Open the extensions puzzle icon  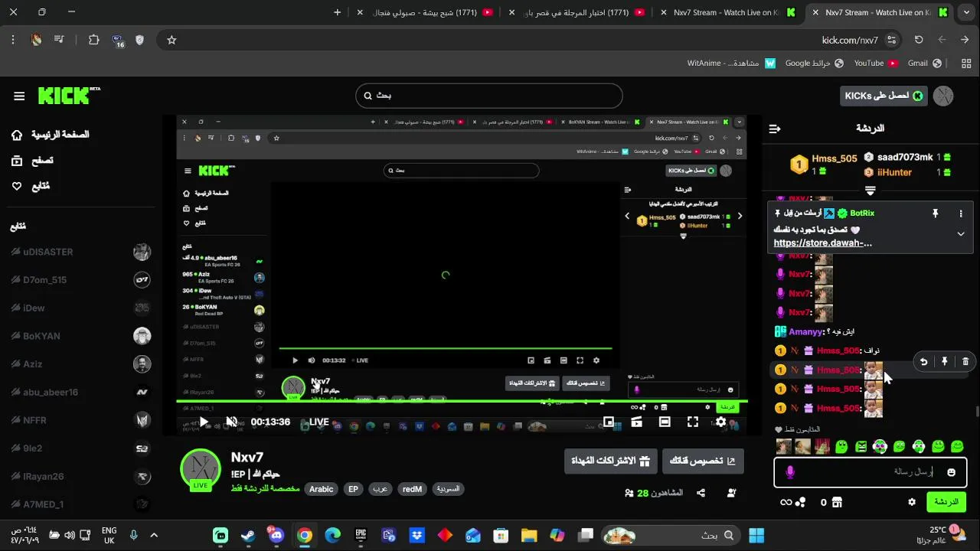94,40
